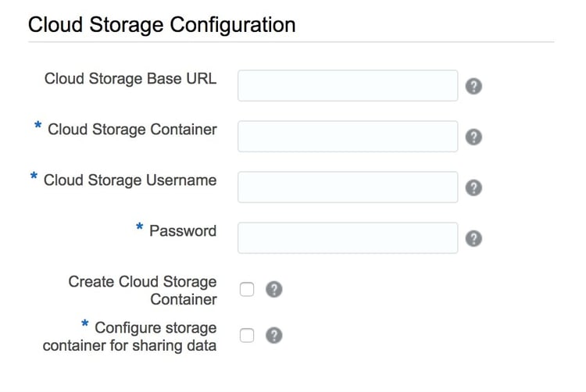Focus the Cloud Storage Base URL field

(348, 85)
